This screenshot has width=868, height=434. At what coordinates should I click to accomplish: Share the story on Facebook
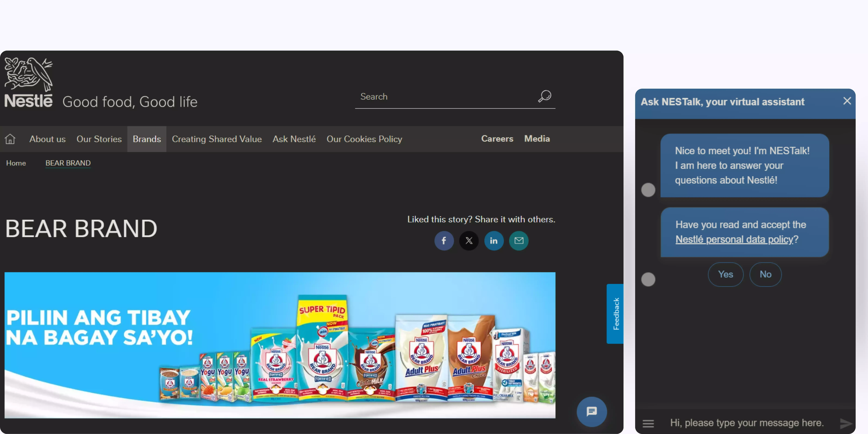(444, 241)
